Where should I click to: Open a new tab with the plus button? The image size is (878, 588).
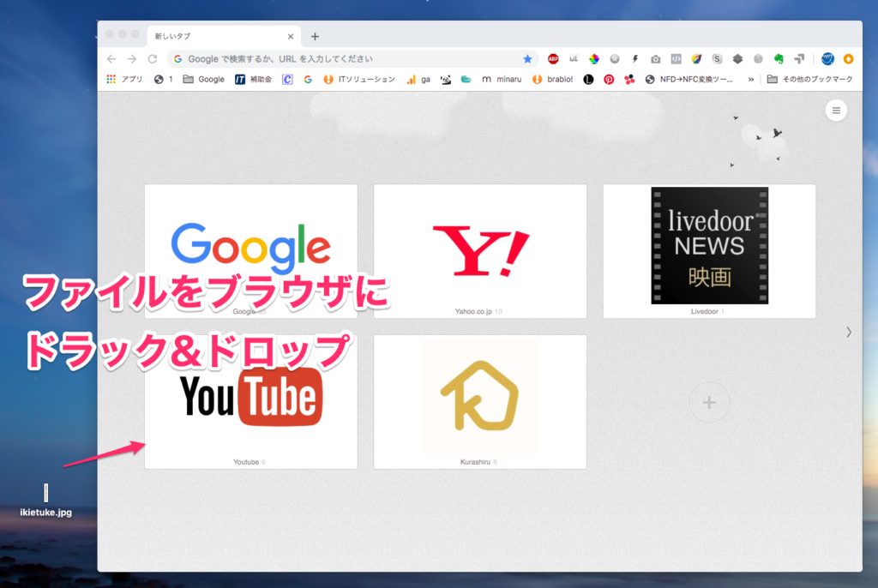point(315,36)
